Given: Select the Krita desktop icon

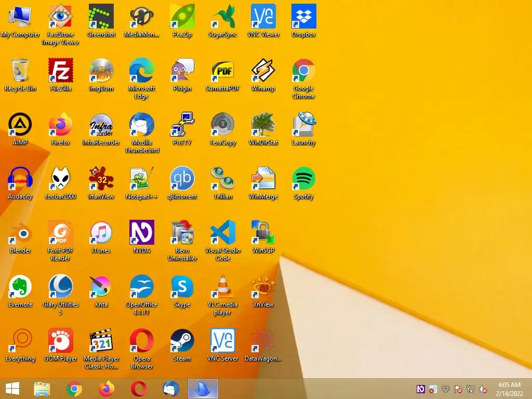Looking at the screenshot, I should 101,286.
